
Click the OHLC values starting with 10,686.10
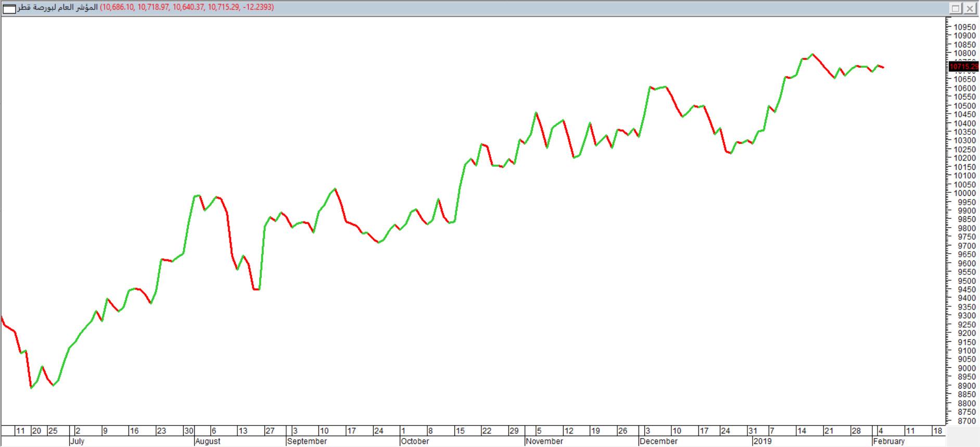pyautogui.click(x=187, y=8)
